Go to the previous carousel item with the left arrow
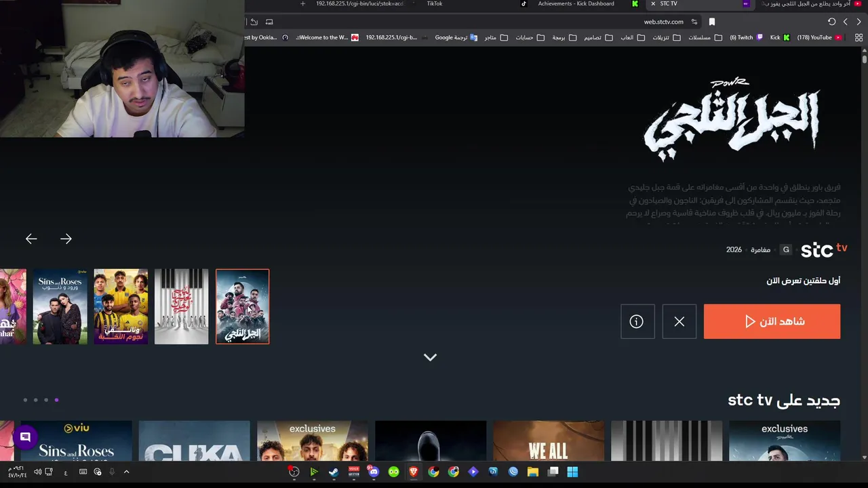868x488 pixels. point(31,239)
